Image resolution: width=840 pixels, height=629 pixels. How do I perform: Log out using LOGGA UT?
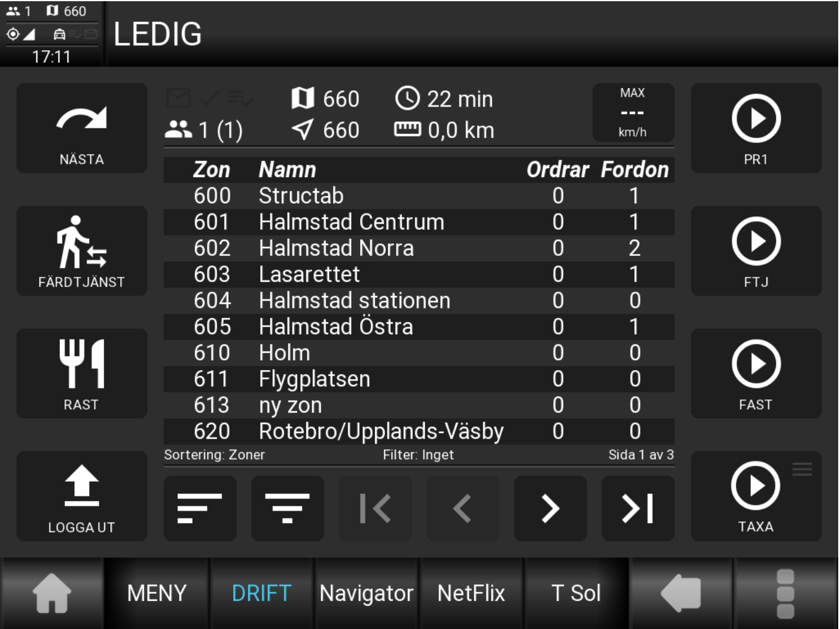click(x=81, y=496)
